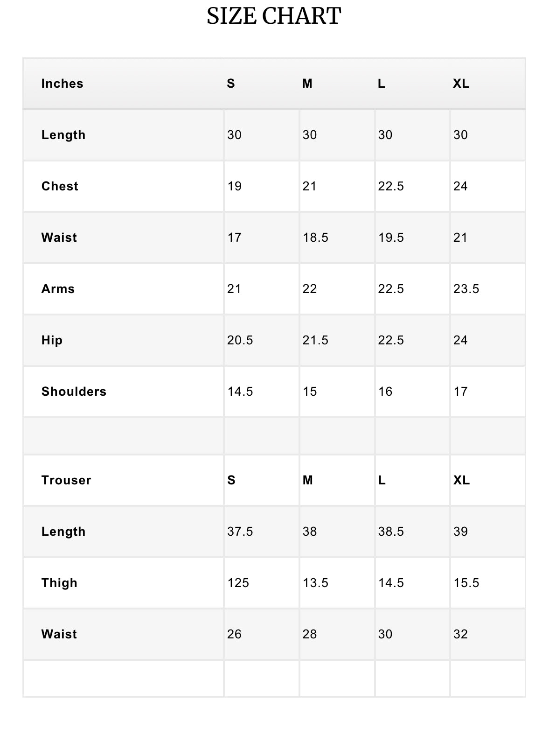Select the Chest row label
549x756 pixels.
pyautogui.click(x=60, y=186)
